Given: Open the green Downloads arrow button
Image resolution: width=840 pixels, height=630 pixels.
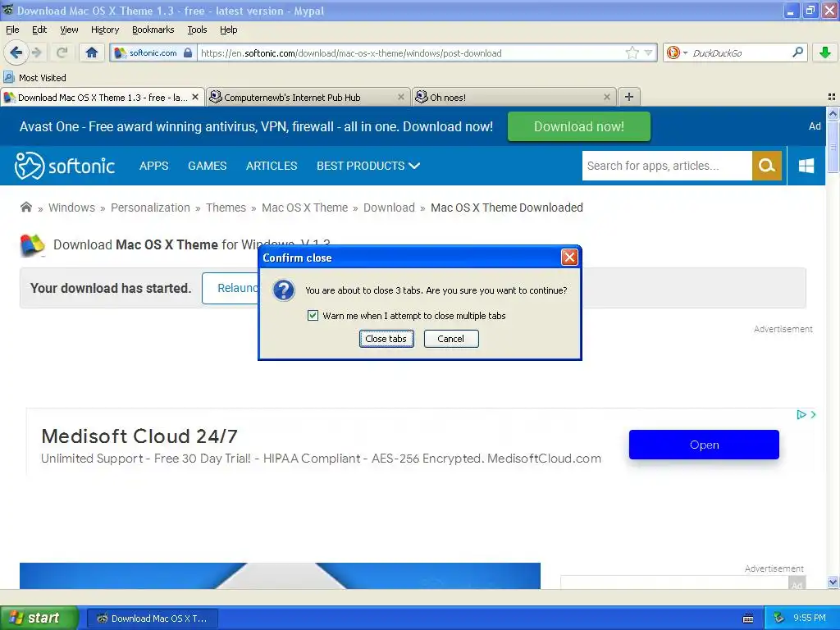Looking at the screenshot, I should pos(825,52).
